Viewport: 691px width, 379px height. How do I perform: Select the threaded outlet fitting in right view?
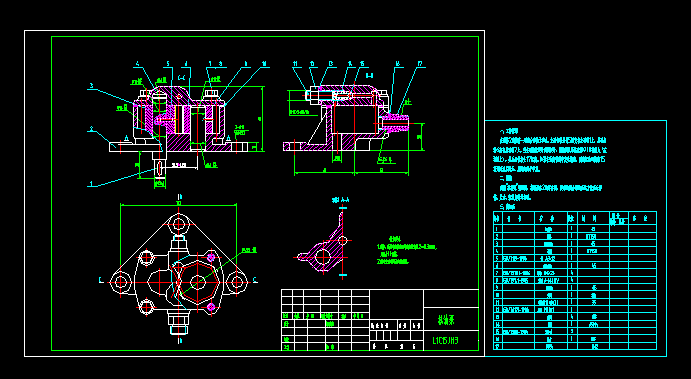point(394,123)
